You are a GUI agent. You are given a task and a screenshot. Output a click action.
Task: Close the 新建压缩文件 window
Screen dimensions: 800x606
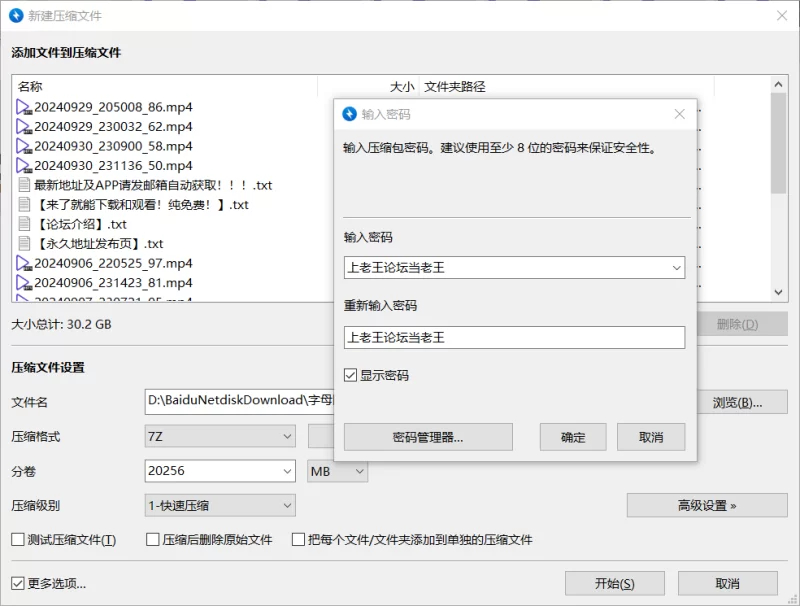782,16
